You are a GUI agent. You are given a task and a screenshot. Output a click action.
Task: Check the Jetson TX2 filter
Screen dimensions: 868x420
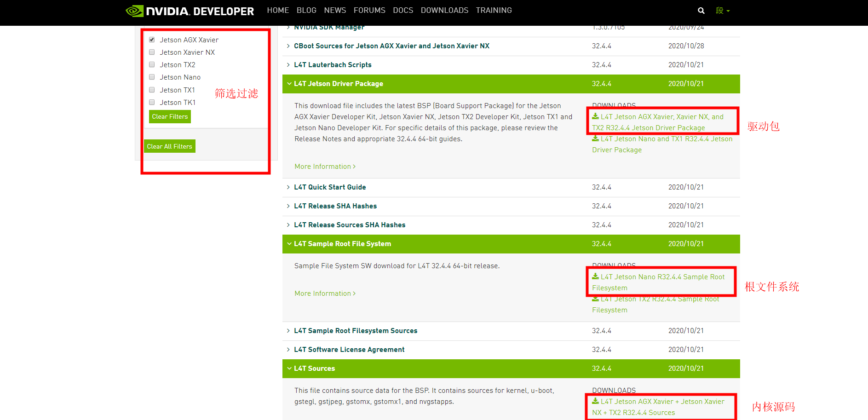coord(152,64)
